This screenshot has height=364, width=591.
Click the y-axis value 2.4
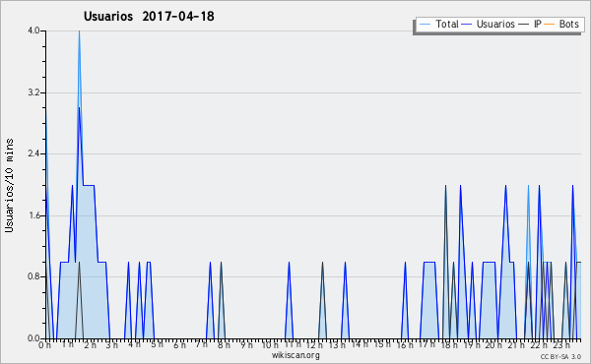(33, 153)
